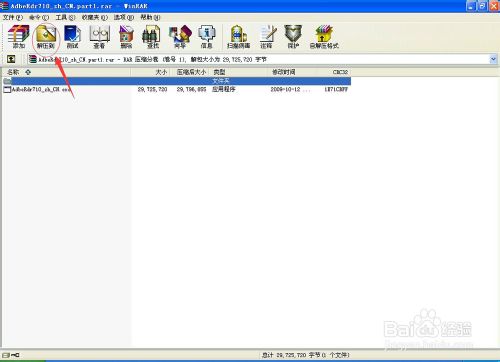Sort by the 名称 column header
The height and width of the screenshot is (362, 500).
[66, 72]
